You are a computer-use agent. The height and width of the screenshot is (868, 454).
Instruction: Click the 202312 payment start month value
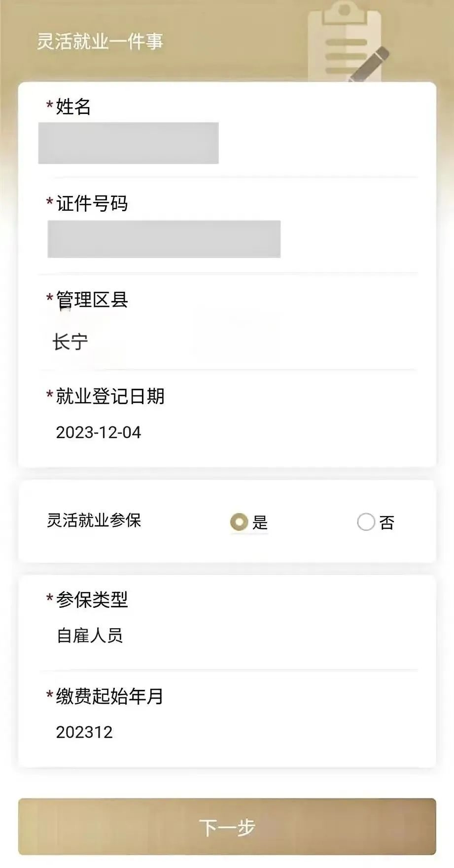pos(84,732)
